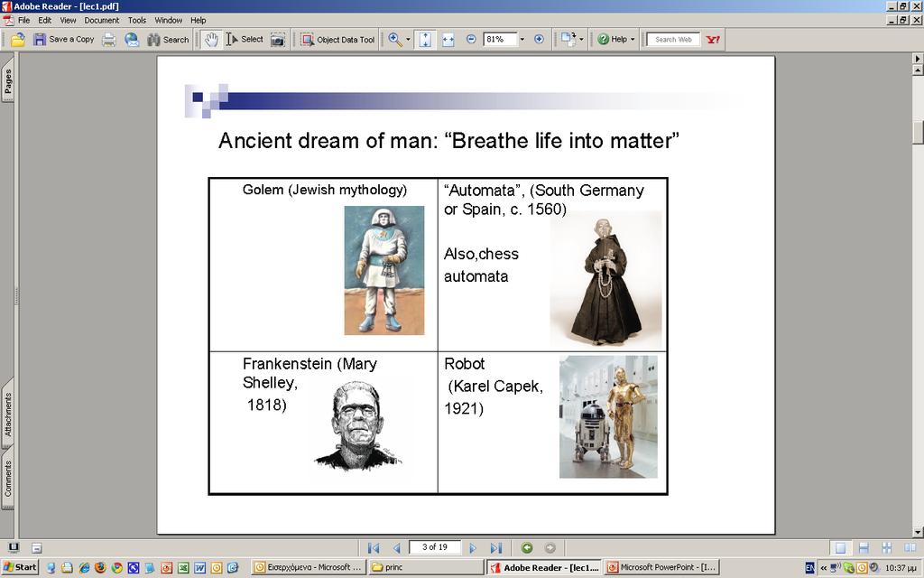The image size is (924, 578).
Task: Click the R2-D2 and C-3PO robots image
Action: 608,416
